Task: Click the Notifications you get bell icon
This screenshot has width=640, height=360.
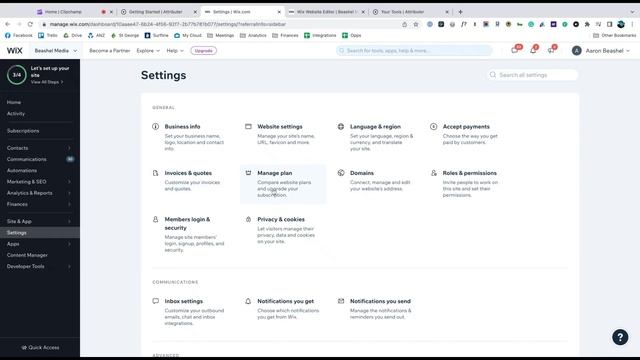Action: tap(248, 301)
